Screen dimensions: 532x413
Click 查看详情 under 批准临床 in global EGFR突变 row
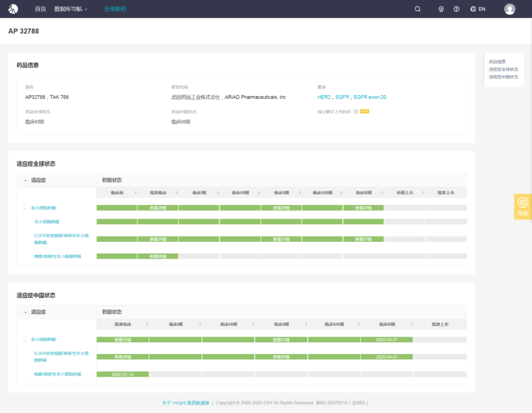[x=158, y=239]
